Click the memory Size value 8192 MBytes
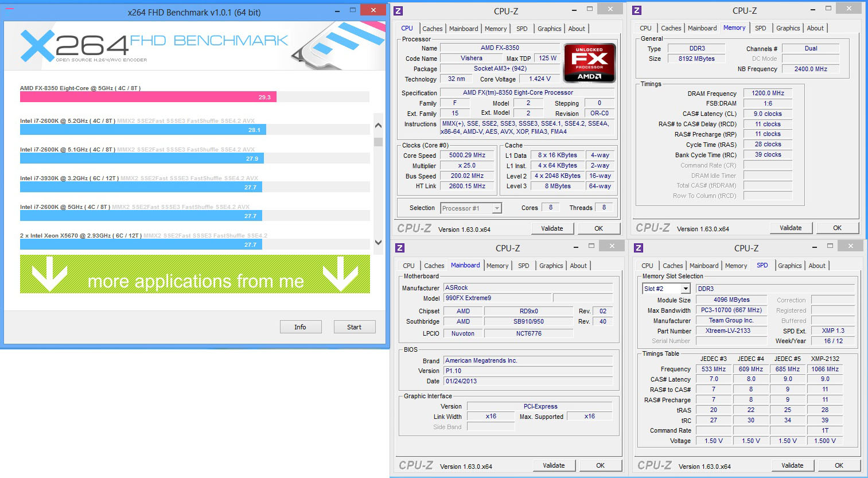The image size is (868, 478). click(696, 59)
